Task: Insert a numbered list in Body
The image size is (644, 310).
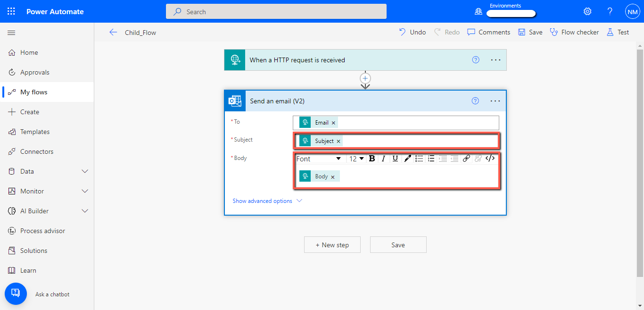Action: click(x=431, y=159)
